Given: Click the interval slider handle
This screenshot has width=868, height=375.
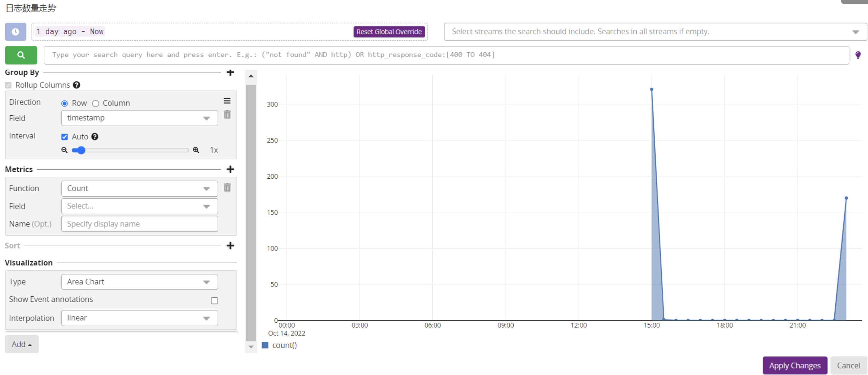Looking at the screenshot, I should click(x=81, y=150).
